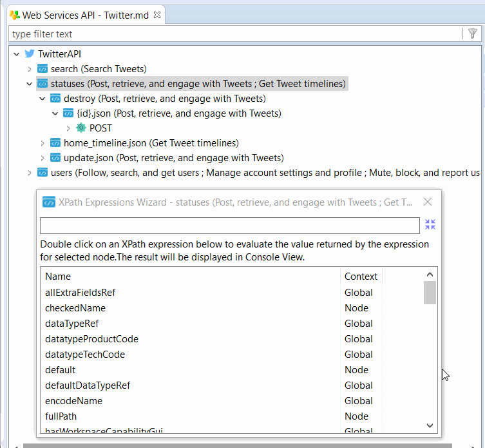Image resolution: width=485 pixels, height=448 pixels.
Task: Click the update.json resource icon
Action: tap(55, 157)
